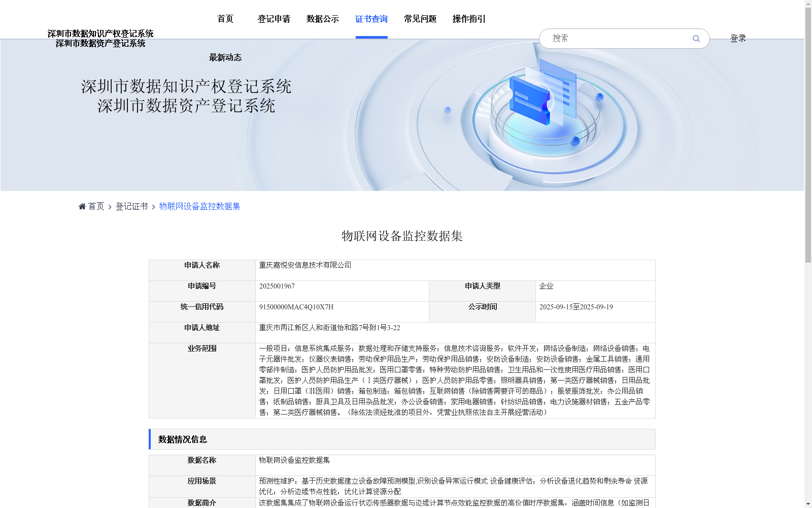Open the 登记申请 navigation item

pos(274,19)
